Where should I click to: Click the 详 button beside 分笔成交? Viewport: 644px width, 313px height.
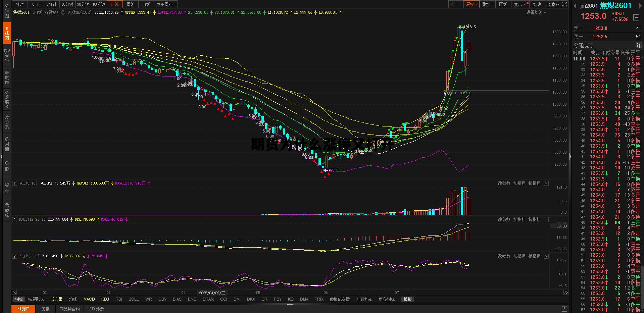tap(638, 45)
